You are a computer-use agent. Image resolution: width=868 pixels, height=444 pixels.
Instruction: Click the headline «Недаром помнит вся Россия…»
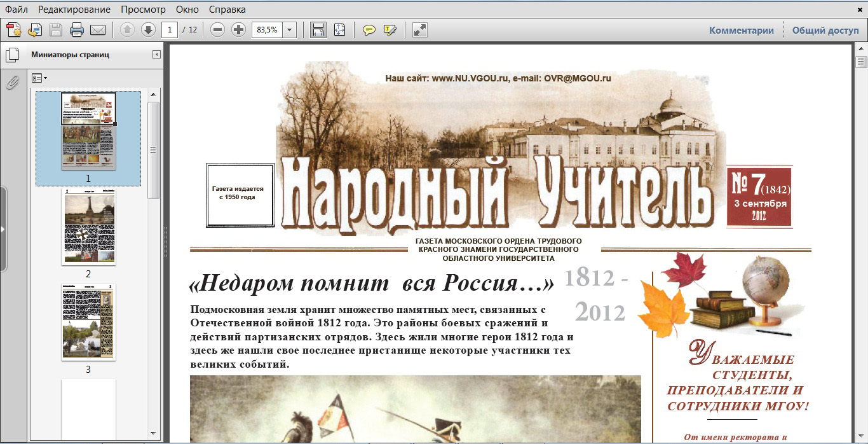pyautogui.click(x=372, y=284)
